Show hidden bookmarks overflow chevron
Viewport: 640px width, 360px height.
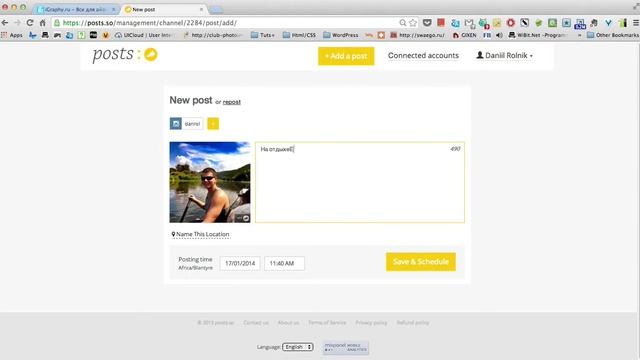point(579,35)
